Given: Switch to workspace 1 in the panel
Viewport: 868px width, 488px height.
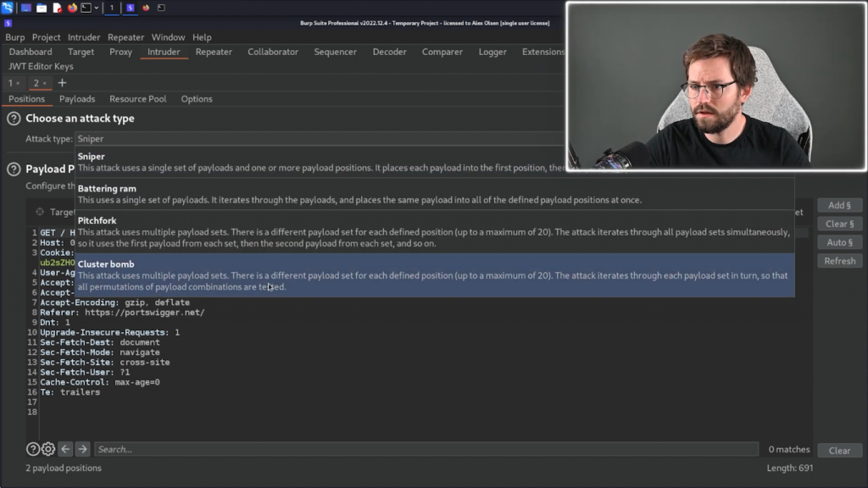Looking at the screenshot, I should tap(111, 8).
